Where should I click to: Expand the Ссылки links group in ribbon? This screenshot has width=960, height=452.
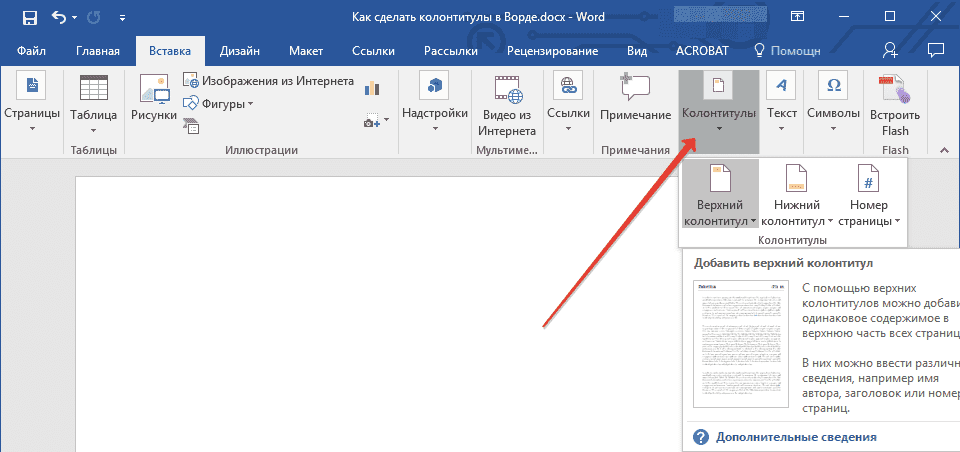pos(568,103)
